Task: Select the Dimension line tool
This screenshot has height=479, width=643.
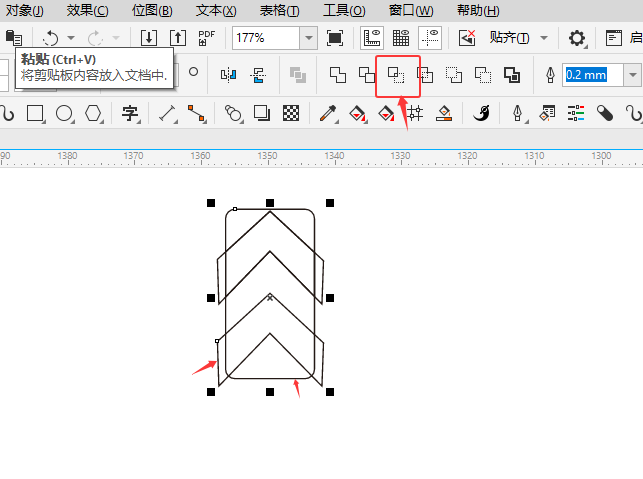Action: tap(168, 113)
